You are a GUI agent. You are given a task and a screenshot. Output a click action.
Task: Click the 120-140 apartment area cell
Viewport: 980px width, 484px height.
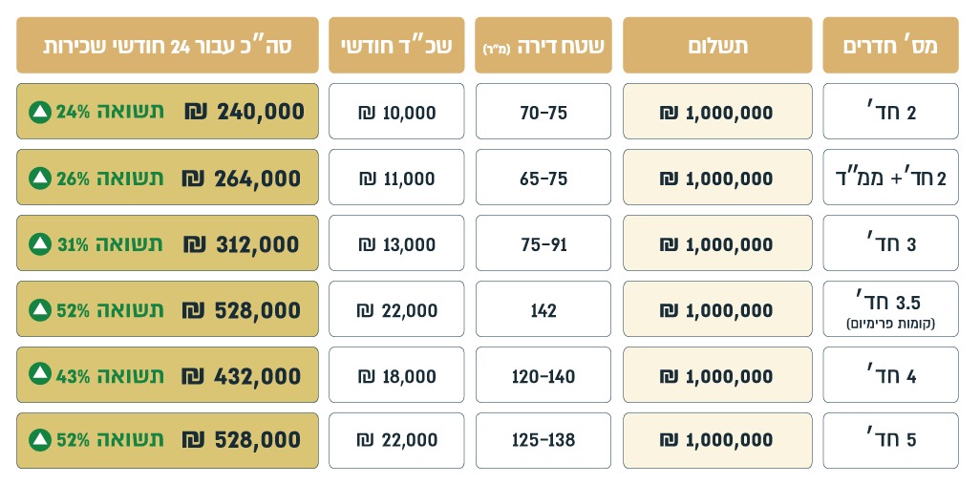543,375
